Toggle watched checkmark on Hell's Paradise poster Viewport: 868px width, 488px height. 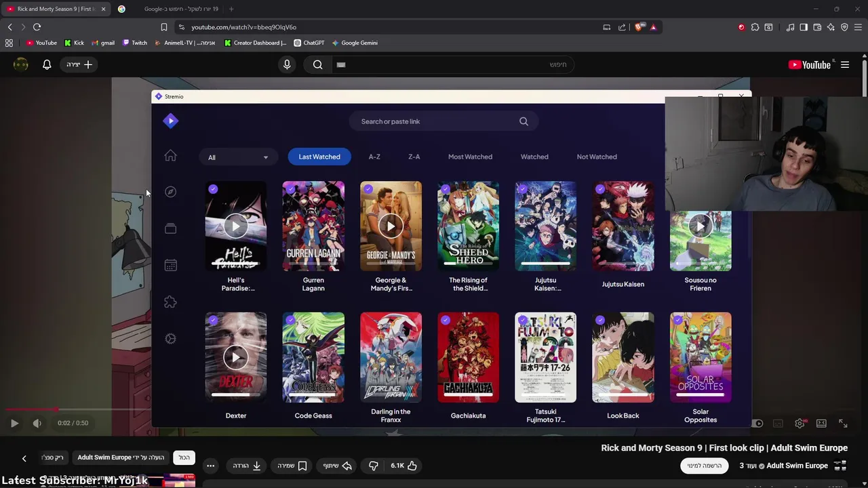pos(213,189)
